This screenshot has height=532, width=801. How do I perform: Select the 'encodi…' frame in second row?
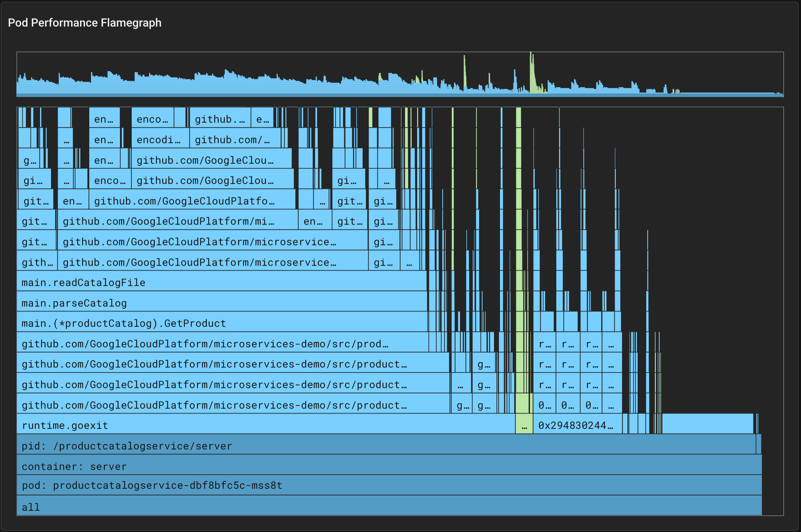point(160,140)
